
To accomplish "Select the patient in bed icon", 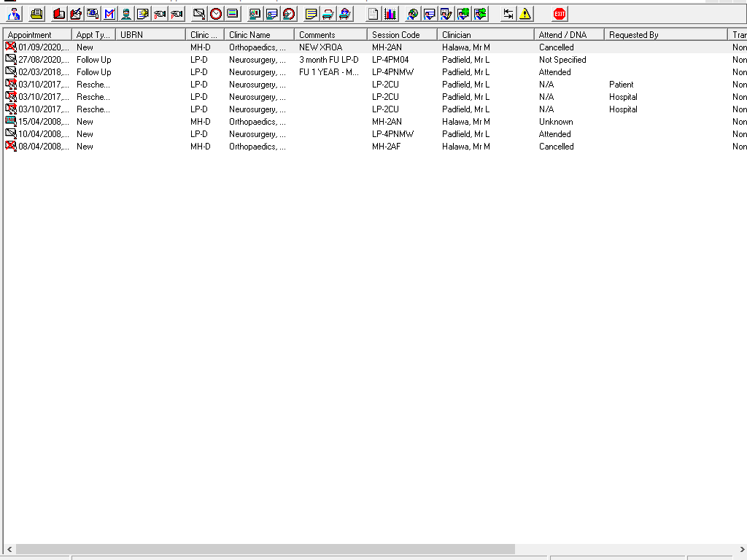I will pyautogui.click(x=345, y=14).
